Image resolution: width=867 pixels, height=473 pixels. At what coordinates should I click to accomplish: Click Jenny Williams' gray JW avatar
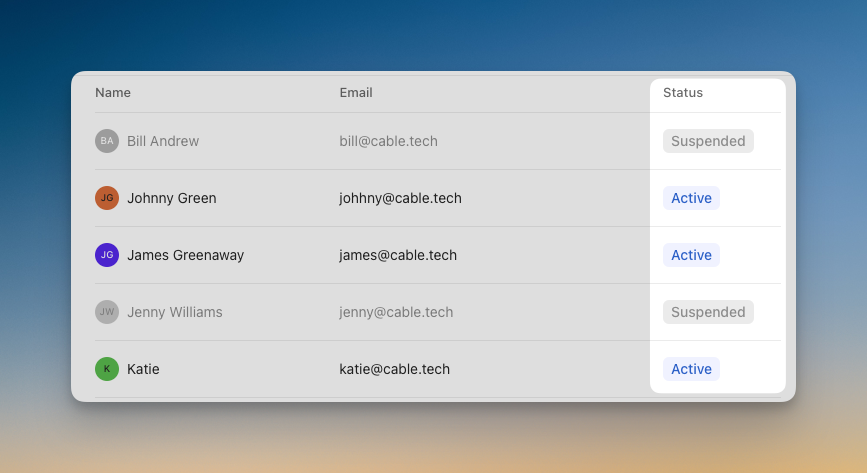pyautogui.click(x=107, y=312)
